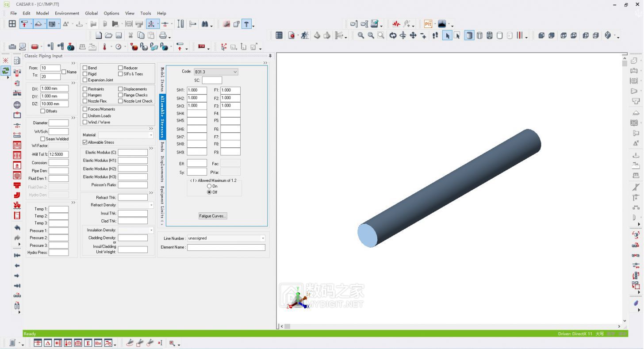
Task: Open the Tools menu
Action: point(146,13)
